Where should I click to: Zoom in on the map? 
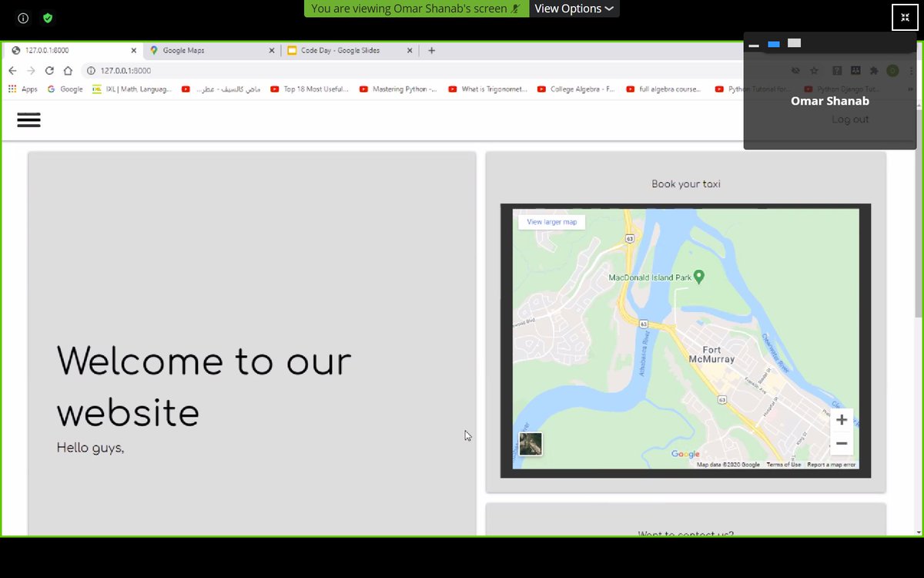tap(842, 420)
